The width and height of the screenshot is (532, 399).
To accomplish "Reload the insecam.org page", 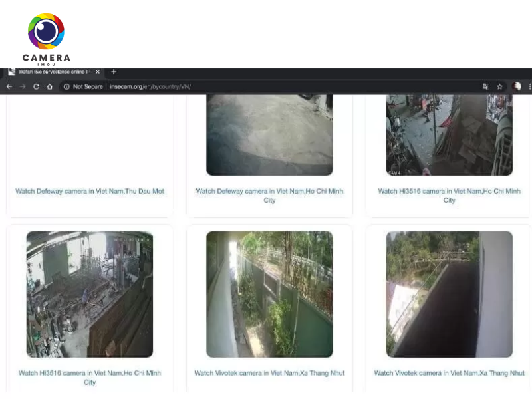I will pyautogui.click(x=36, y=86).
